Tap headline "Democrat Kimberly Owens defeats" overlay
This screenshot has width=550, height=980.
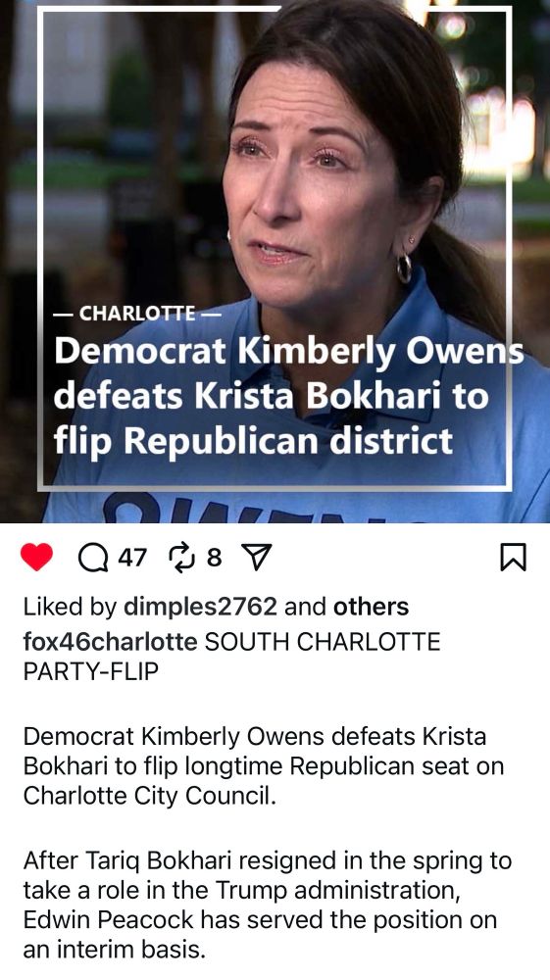coord(288,373)
